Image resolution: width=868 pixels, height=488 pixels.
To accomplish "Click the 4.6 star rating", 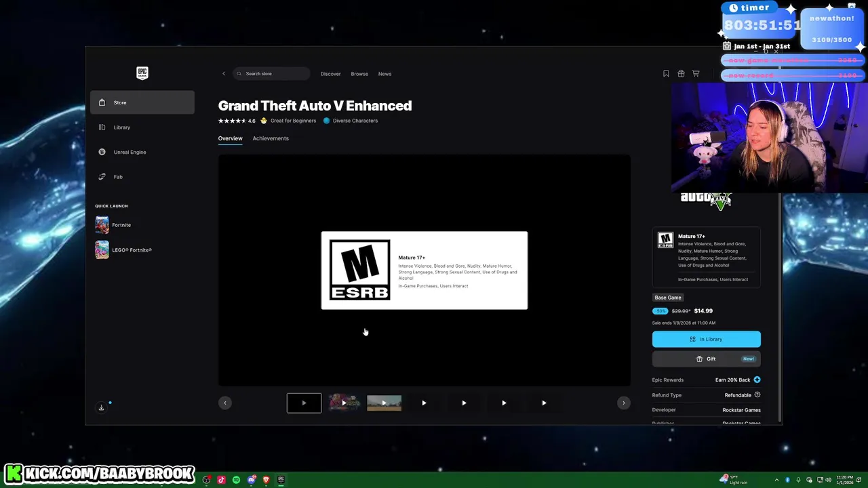I will pos(237,121).
